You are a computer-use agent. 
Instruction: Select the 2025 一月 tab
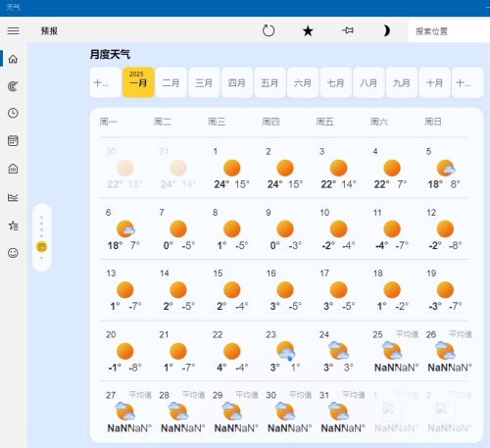(138, 82)
